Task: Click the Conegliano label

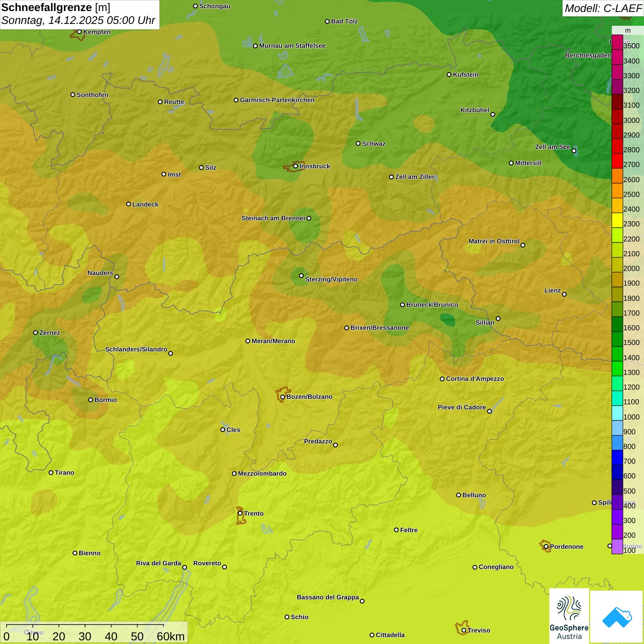Action: coord(496,567)
